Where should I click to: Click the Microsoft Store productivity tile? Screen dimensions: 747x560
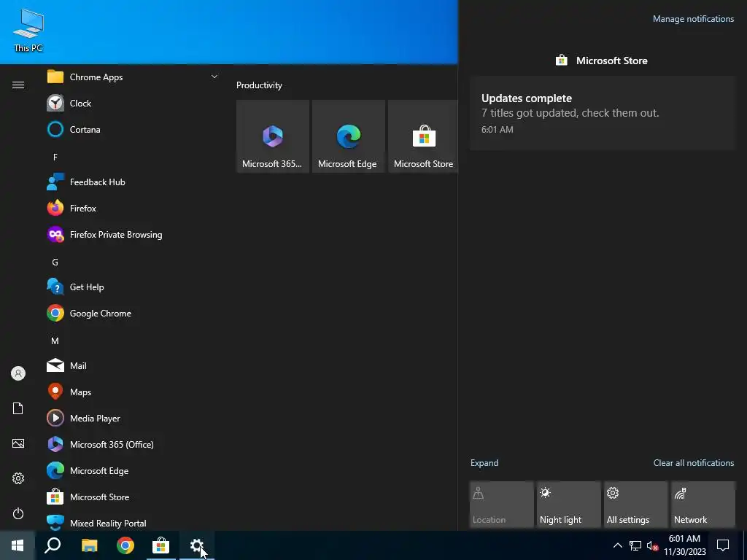[423, 136]
